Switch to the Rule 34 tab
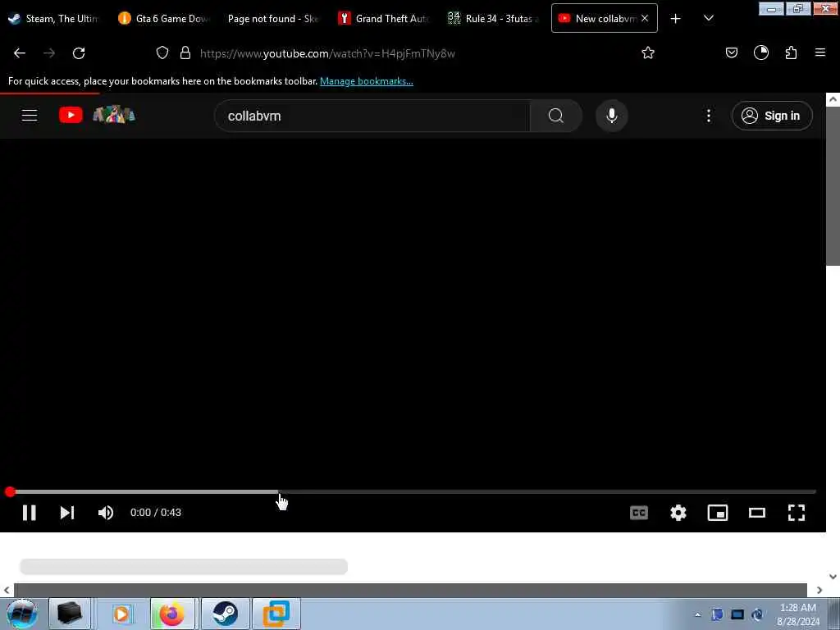 [x=494, y=19]
